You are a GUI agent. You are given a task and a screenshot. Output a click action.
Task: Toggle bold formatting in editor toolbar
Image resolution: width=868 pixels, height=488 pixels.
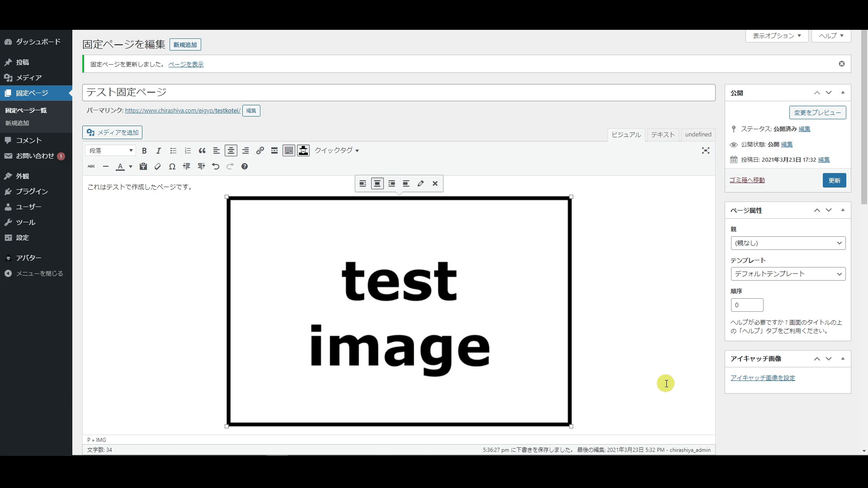click(144, 150)
